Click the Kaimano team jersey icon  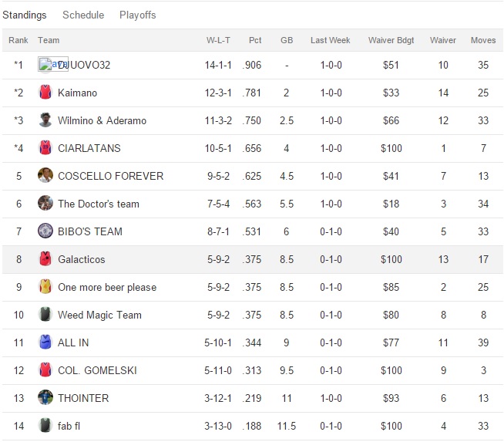45,93
